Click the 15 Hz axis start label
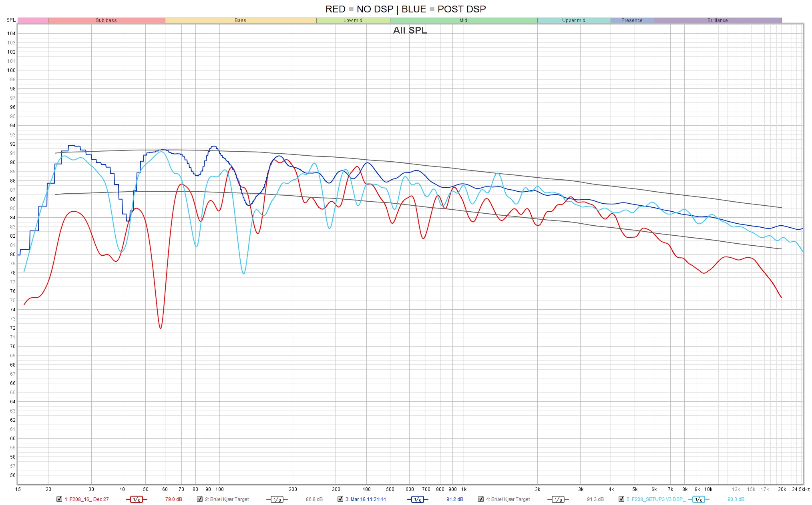This screenshot has height=505, width=812. point(18,489)
